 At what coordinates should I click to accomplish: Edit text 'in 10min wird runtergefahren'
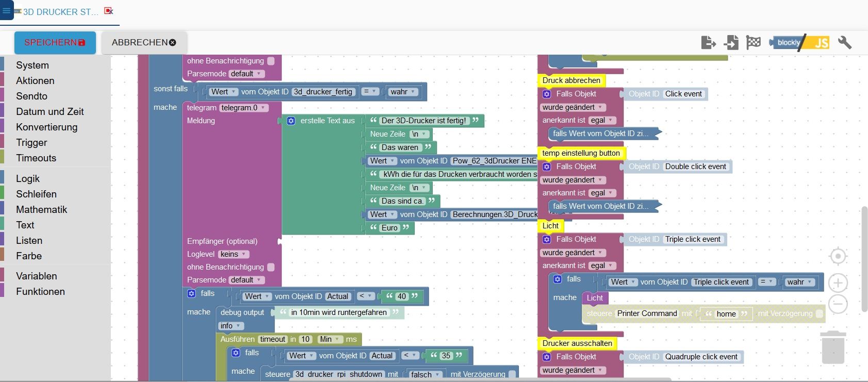pyautogui.click(x=339, y=312)
